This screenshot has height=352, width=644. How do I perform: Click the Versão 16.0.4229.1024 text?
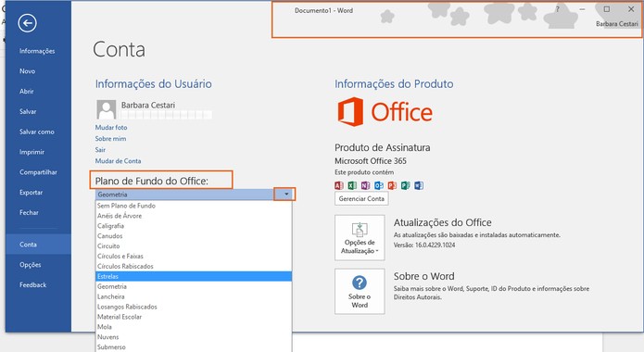[x=424, y=245]
